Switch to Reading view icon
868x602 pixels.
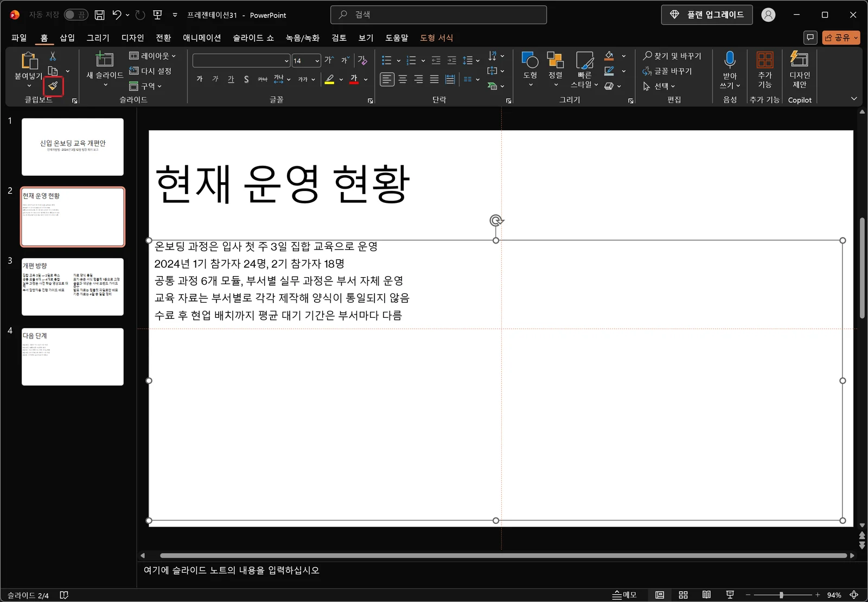point(706,595)
